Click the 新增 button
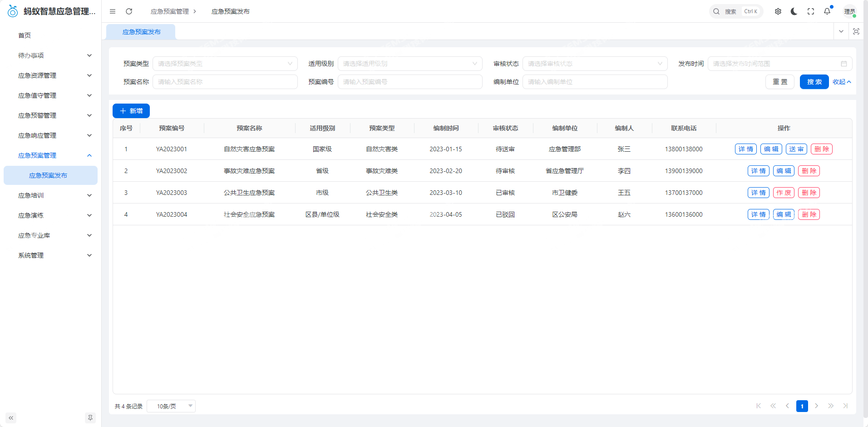 pos(131,111)
